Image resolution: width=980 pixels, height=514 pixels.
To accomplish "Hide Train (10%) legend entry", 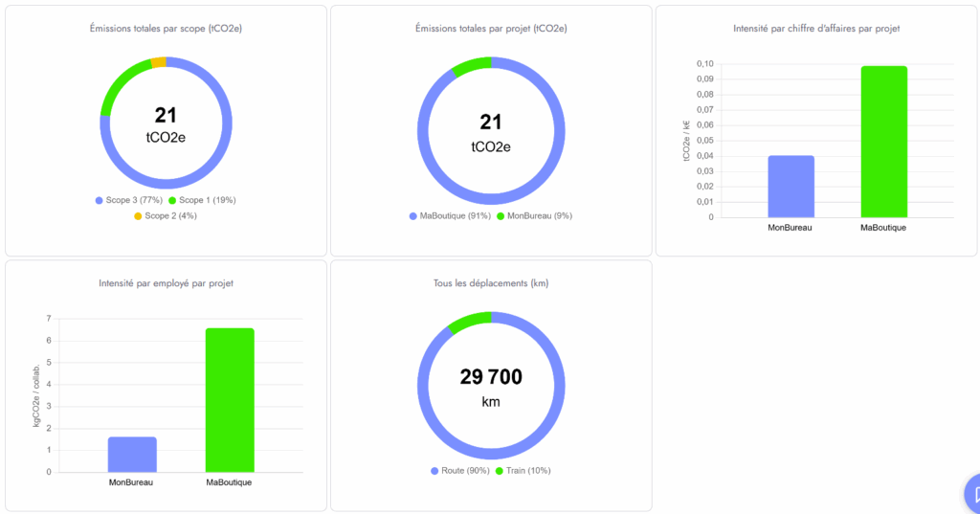I will tap(523, 470).
